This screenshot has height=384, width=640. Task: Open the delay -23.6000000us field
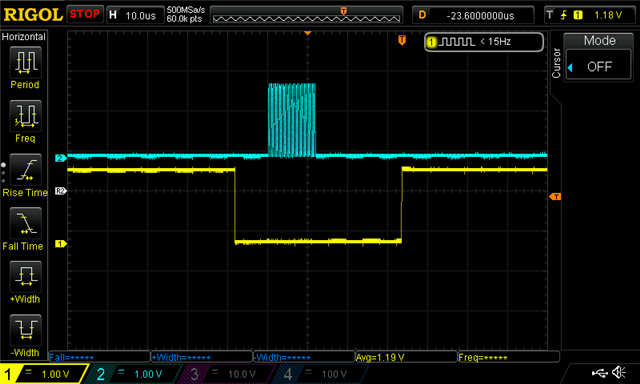[x=473, y=15]
